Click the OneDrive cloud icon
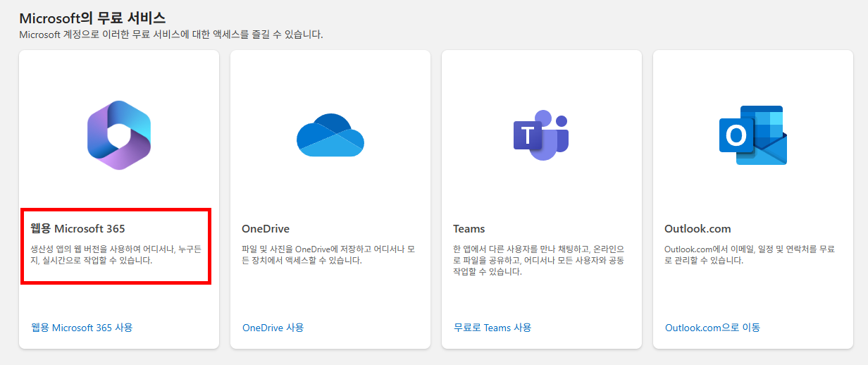The width and height of the screenshot is (868, 365). coord(330,135)
